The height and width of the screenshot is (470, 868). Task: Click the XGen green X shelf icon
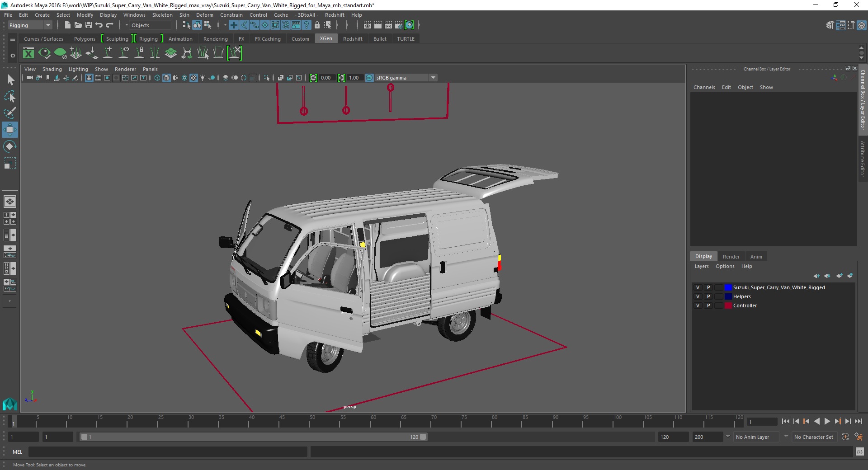28,53
